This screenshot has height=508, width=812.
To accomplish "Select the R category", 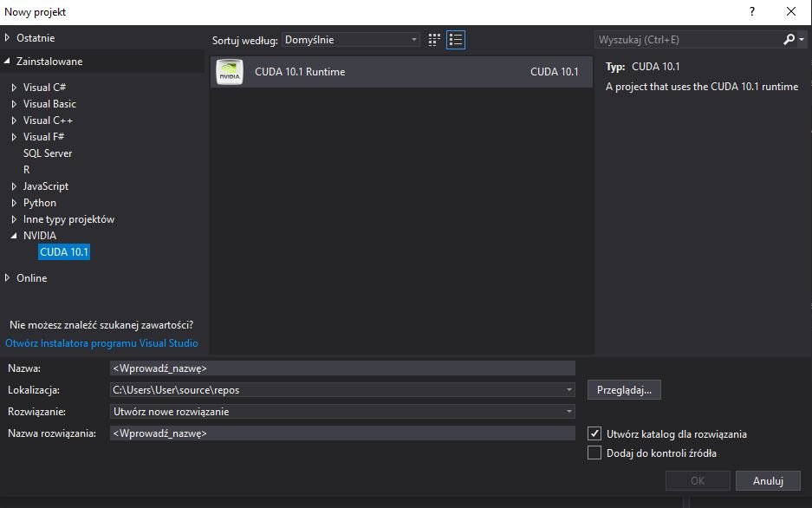I will [x=26, y=170].
